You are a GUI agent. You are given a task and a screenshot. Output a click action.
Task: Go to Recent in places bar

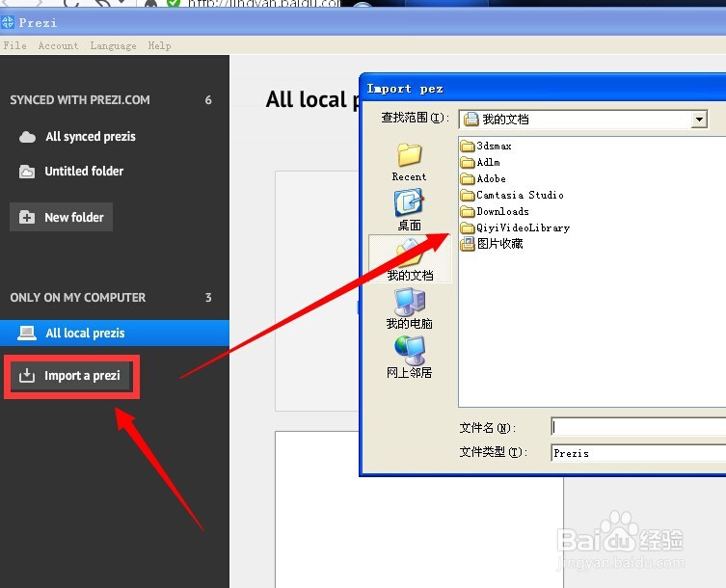pos(410,162)
